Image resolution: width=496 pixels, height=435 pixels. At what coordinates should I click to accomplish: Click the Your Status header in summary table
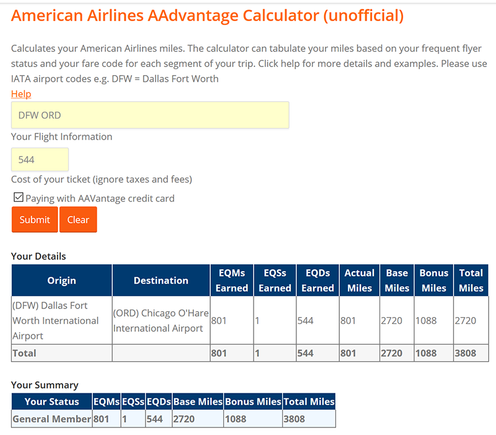pyautogui.click(x=52, y=401)
